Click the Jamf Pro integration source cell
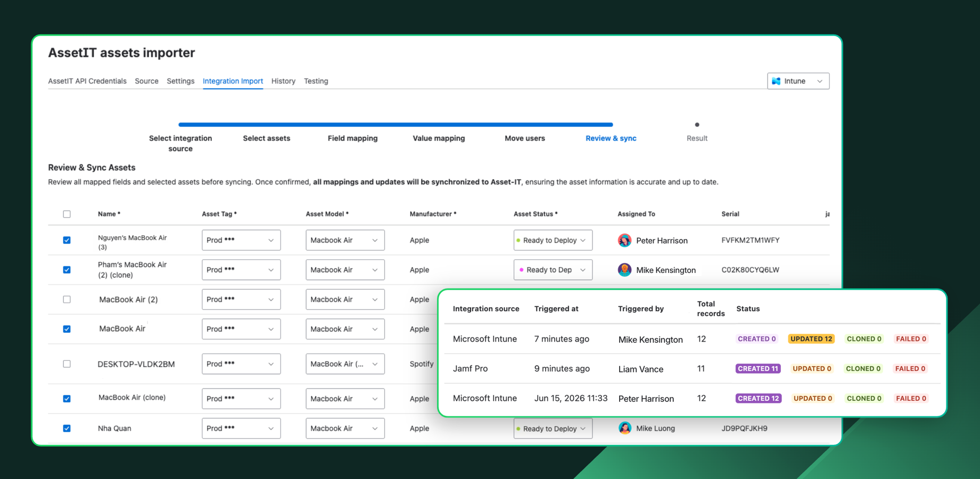This screenshot has height=479, width=980. pos(470,368)
